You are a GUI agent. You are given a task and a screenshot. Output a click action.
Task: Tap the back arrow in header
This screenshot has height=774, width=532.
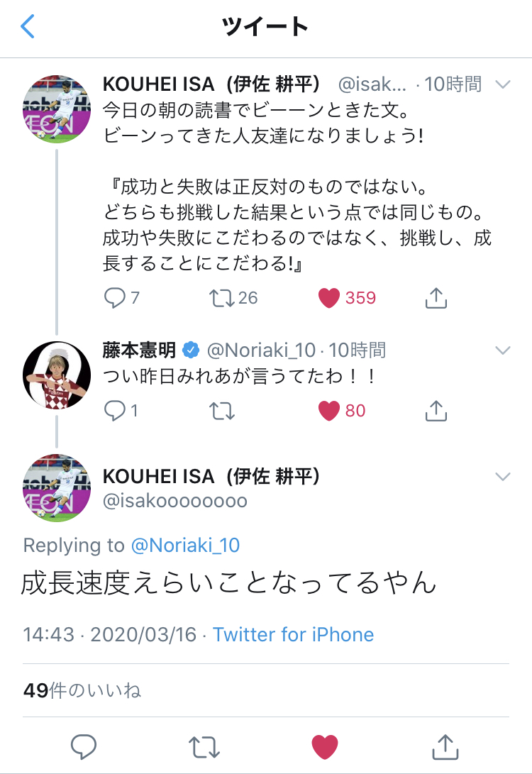point(28,27)
